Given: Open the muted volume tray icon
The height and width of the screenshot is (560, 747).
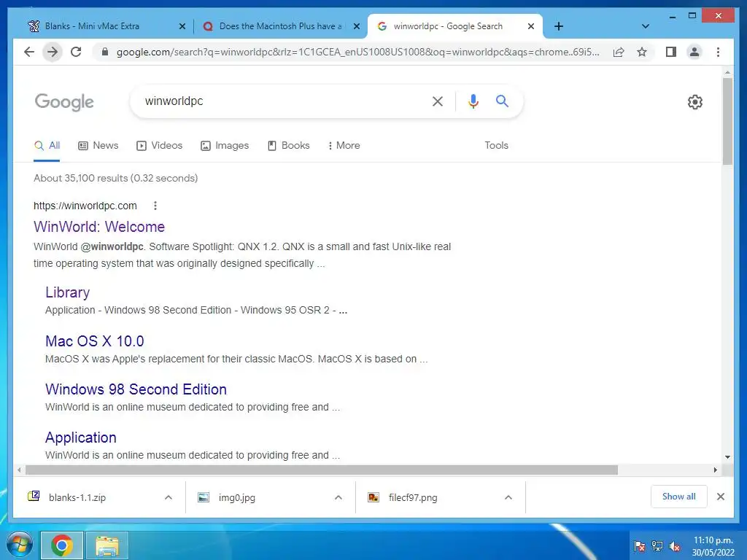Looking at the screenshot, I should pyautogui.click(x=675, y=545).
